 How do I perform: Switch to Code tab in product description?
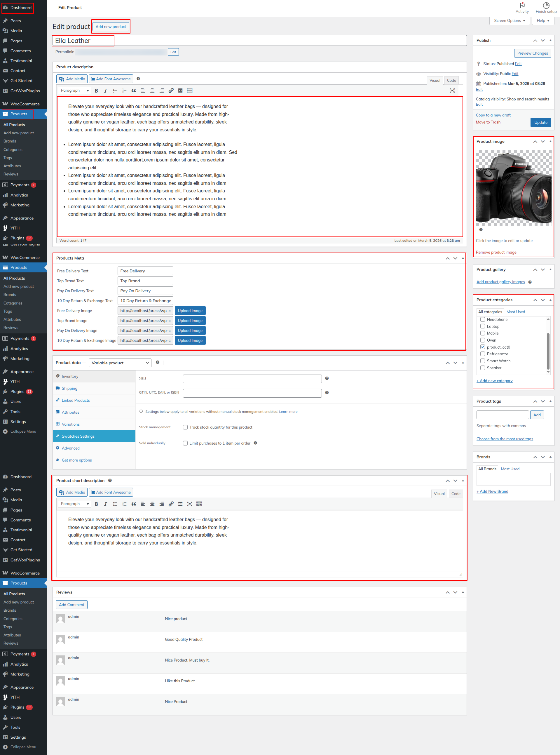tap(451, 80)
